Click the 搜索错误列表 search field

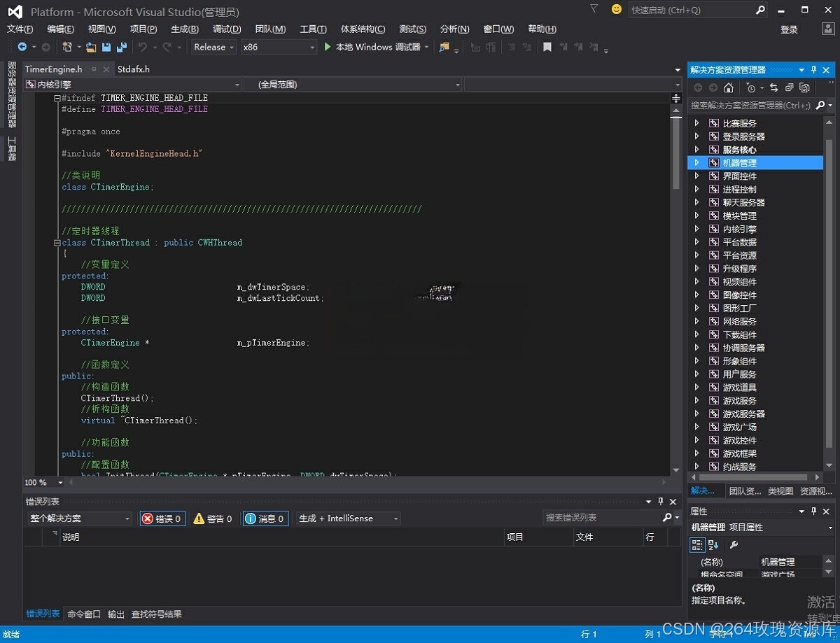click(602, 518)
